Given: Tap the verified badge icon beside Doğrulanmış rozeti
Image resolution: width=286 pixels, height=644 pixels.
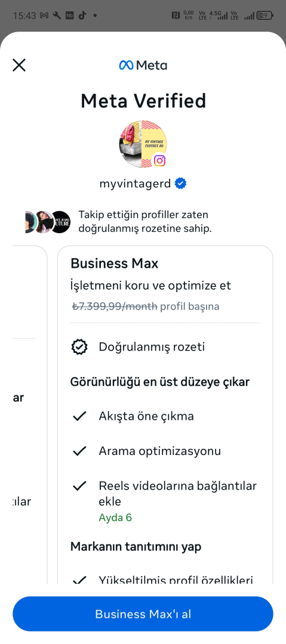Looking at the screenshot, I should pos(79,347).
